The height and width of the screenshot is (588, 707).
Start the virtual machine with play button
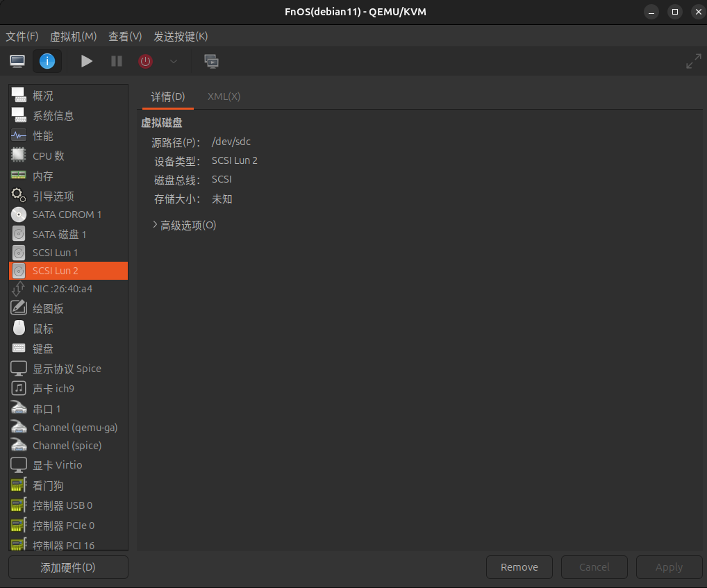click(x=87, y=61)
